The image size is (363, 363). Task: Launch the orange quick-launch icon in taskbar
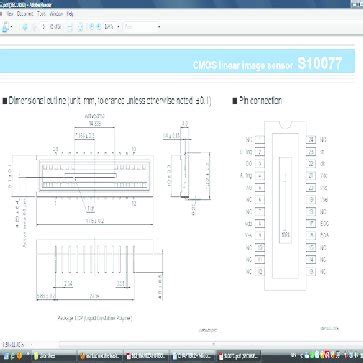19,355
